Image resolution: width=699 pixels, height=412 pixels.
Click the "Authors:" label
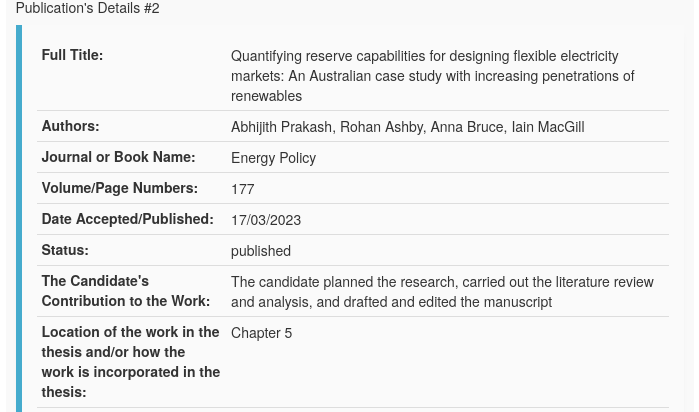pyautogui.click(x=70, y=127)
